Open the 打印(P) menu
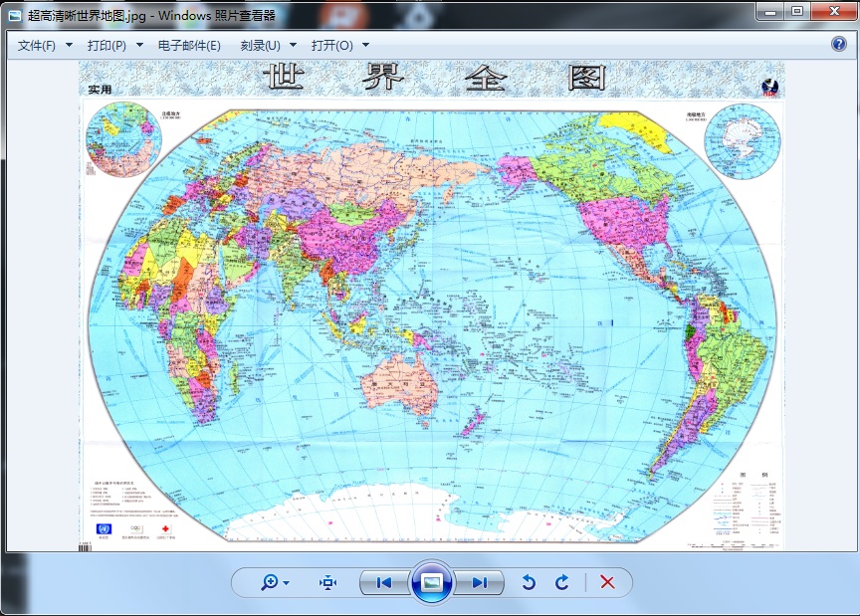The height and width of the screenshot is (616, 860). coord(107,46)
